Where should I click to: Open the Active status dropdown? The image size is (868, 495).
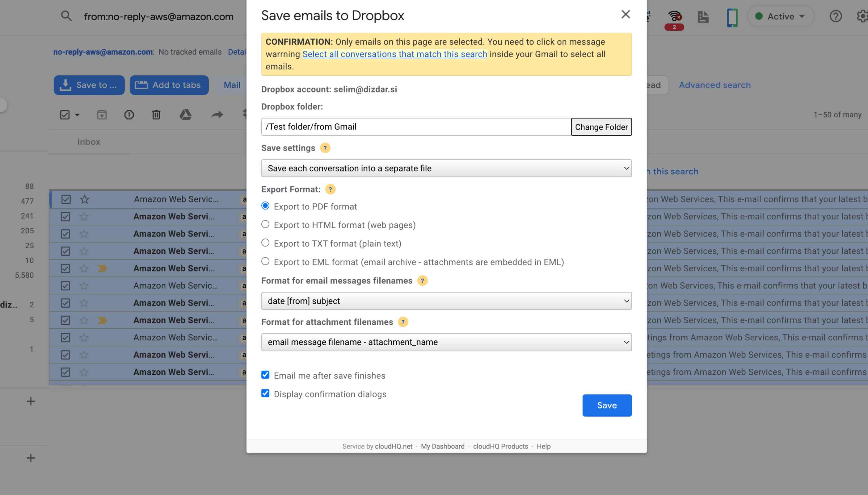pyautogui.click(x=781, y=16)
